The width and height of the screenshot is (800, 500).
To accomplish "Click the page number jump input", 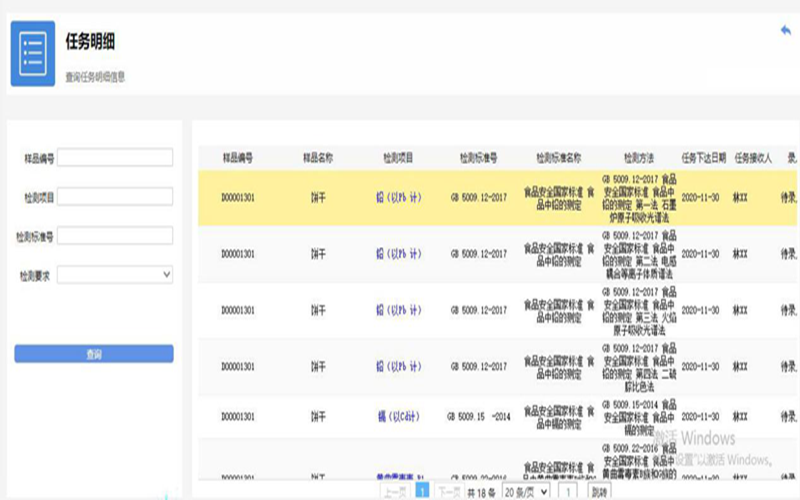I will tap(568, 492).
